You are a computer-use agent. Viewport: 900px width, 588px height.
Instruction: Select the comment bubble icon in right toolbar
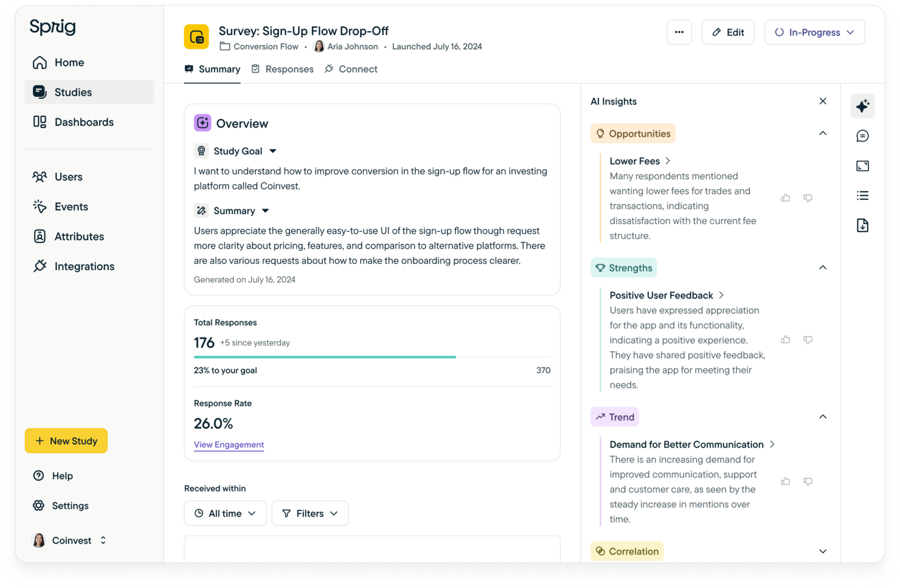[x=862, y=136]
